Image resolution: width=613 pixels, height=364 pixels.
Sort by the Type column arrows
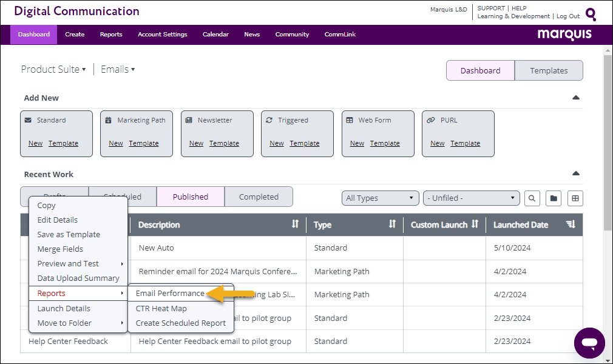click(x=392, y=224)
